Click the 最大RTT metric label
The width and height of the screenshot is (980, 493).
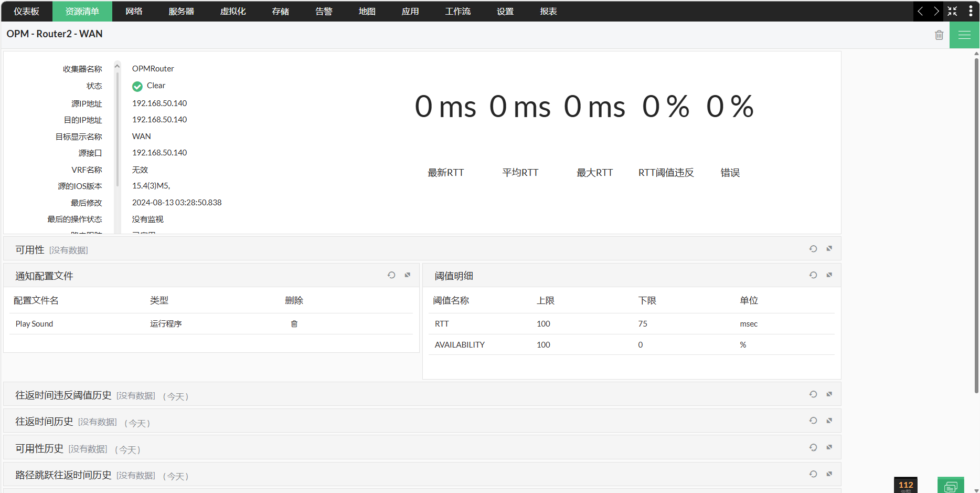coord(595,173)
